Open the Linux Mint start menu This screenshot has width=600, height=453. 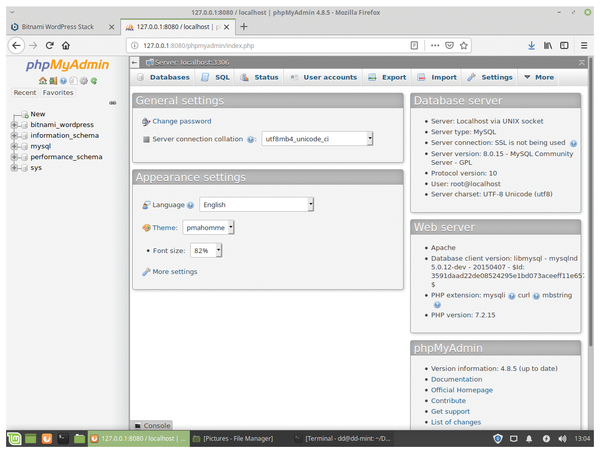(13, 438)
